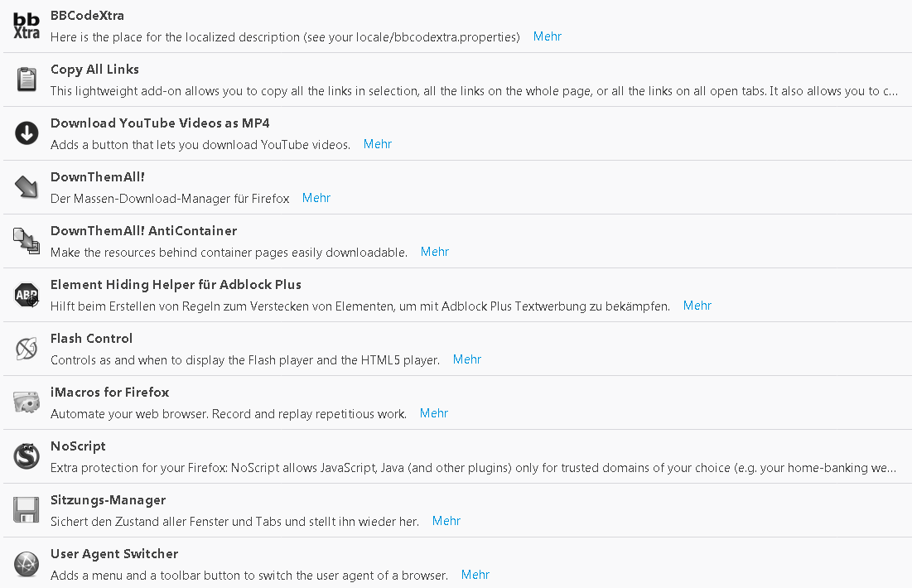Click the User Agent Switcher globe icon

point(27,564)
